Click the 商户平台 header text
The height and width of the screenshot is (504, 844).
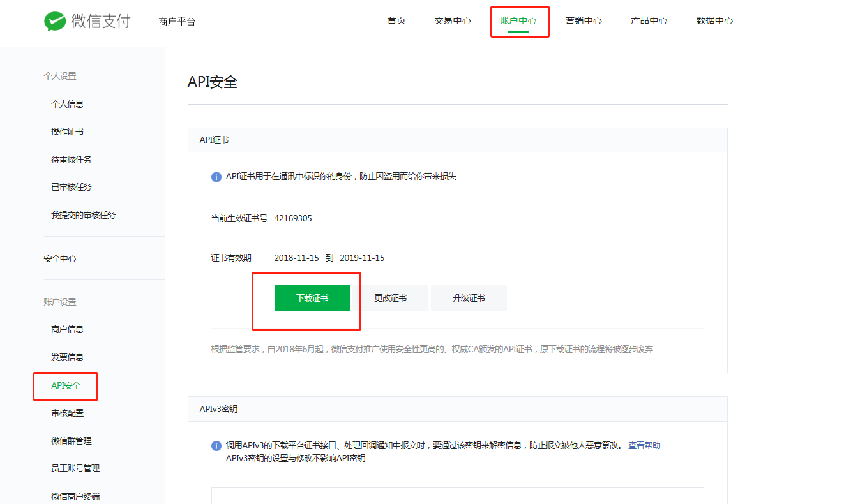(177, 22)
